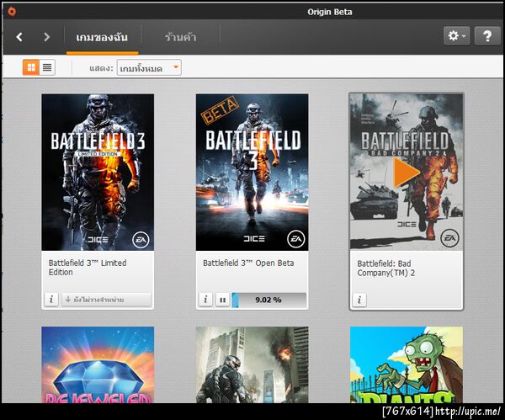Viewport: 505px width, 420px height.
Task: Expand the เกมทั้งหมด filter dropdown
Action: [149, 67]
